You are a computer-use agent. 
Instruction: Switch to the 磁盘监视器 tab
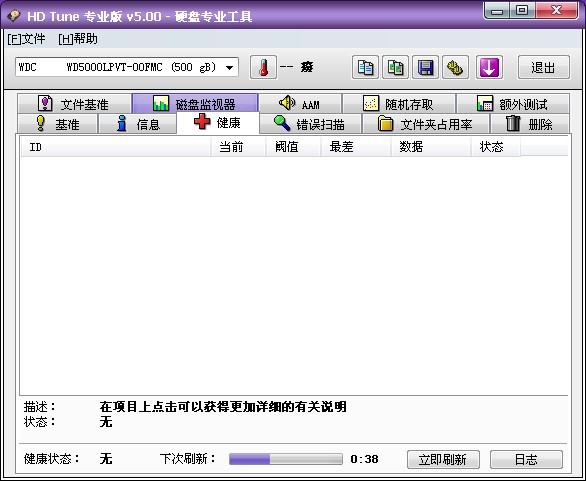(195, 104)
